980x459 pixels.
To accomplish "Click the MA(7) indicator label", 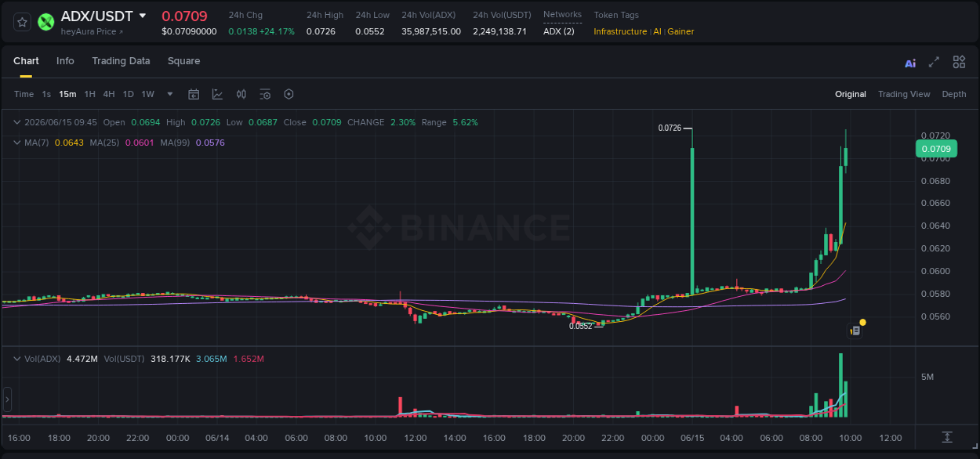I will (x=37, y=143).
